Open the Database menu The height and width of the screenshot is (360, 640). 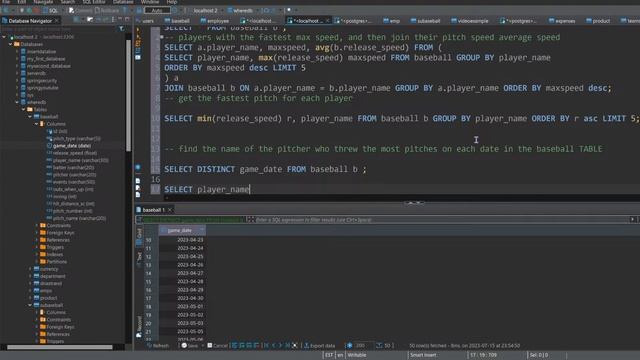123,2
